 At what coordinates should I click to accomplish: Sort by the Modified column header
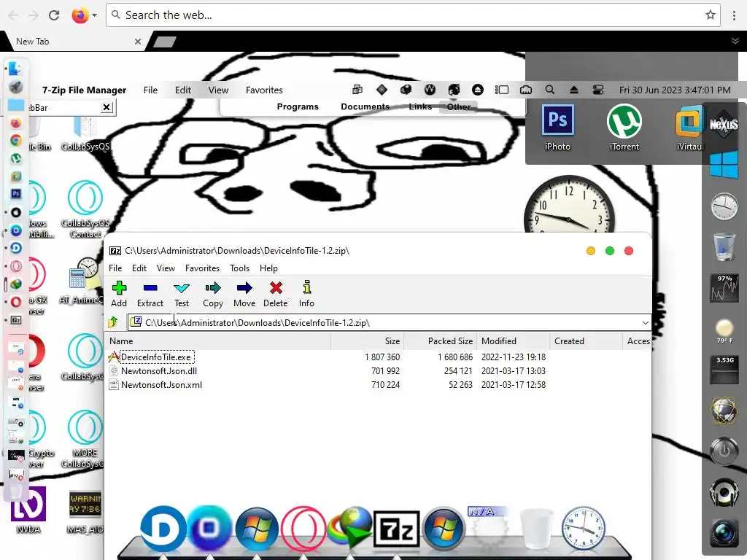pos(513,341)
